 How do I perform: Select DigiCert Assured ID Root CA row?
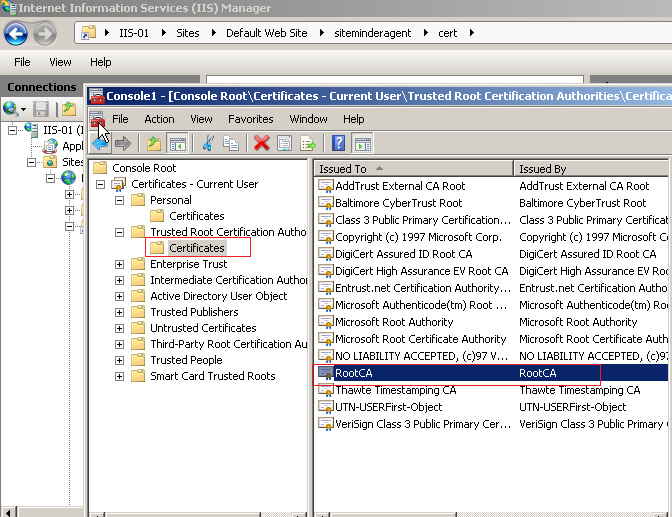coord(491,254)
